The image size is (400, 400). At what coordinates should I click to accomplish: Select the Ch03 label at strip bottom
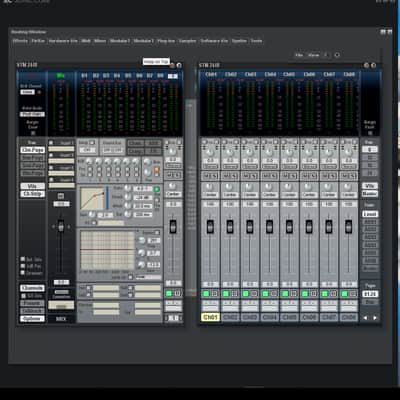coord(249,317)
